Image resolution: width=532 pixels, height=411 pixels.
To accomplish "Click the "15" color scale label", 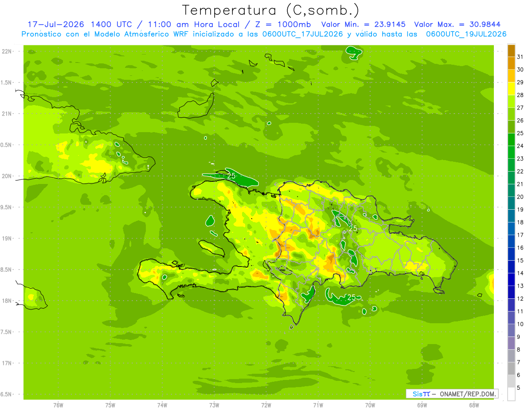I will pos(520,260).
